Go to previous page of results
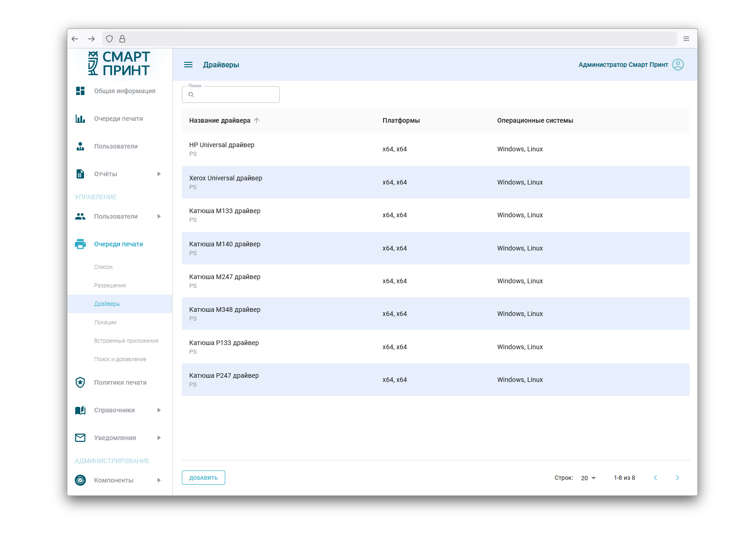Screen dimensions: 756x536 click(655, 478)
